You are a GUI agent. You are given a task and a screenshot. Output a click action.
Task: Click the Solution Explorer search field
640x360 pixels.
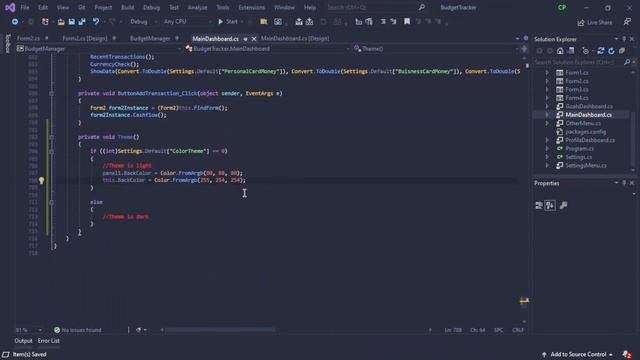[x=578, y=62]
